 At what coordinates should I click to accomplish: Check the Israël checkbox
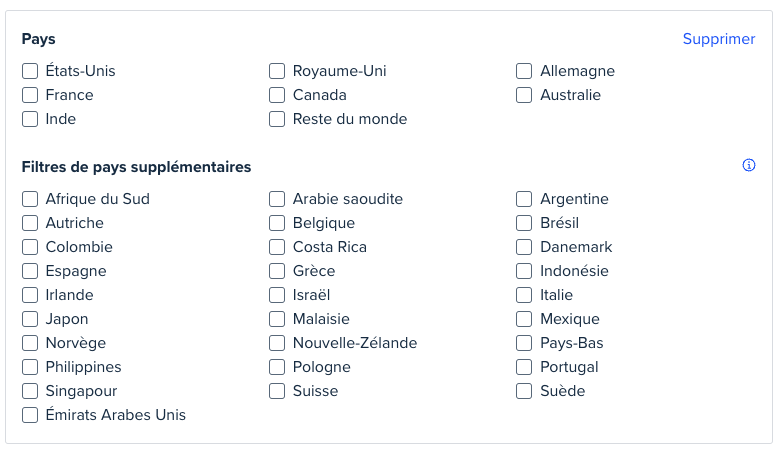(277, 295)
